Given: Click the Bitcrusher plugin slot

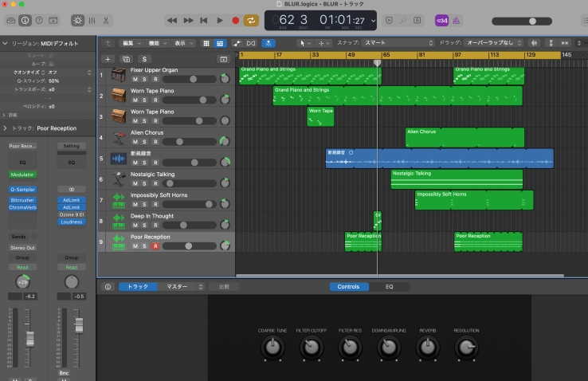Looking at the screenshot, I should [23, 200].
